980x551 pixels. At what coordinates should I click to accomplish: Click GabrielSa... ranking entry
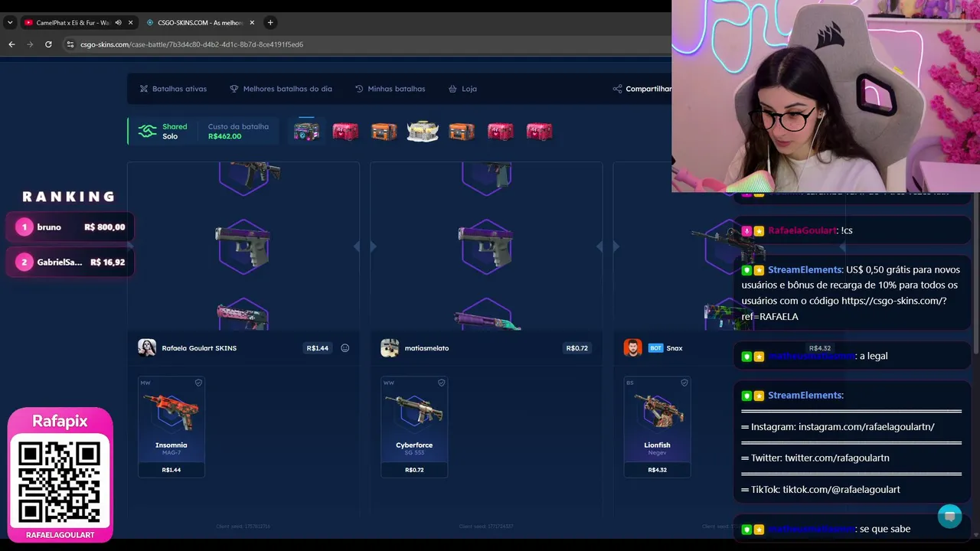click(x=70, y=262)
